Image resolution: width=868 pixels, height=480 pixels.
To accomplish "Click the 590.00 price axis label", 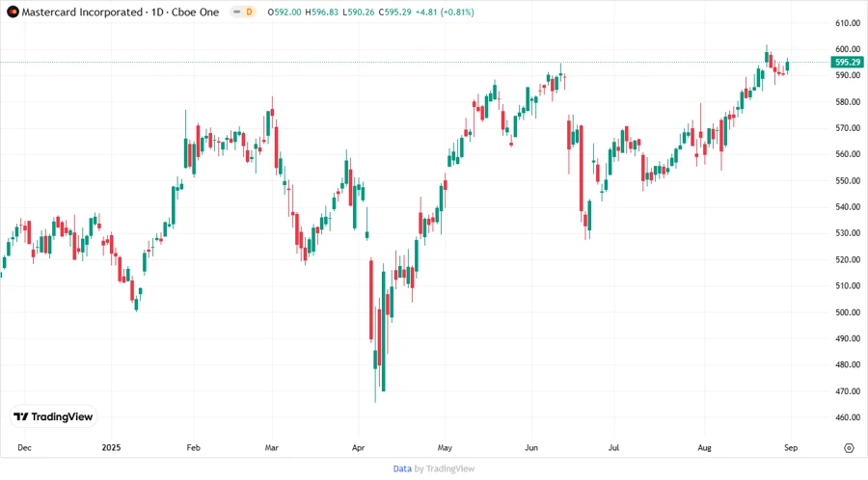I will point(848,75).
